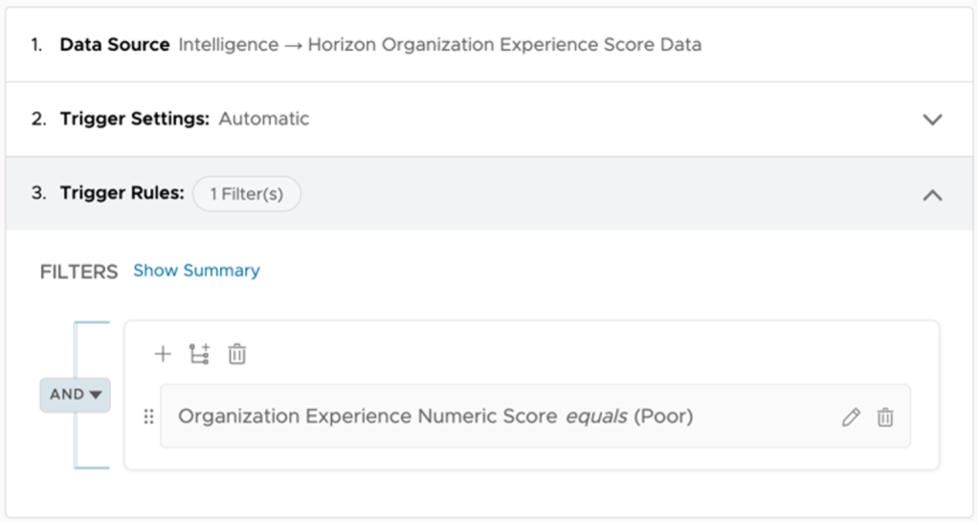Click the drag handle beside the filter rule
Screen dimensions: 980x525
[x=148, y=417]
